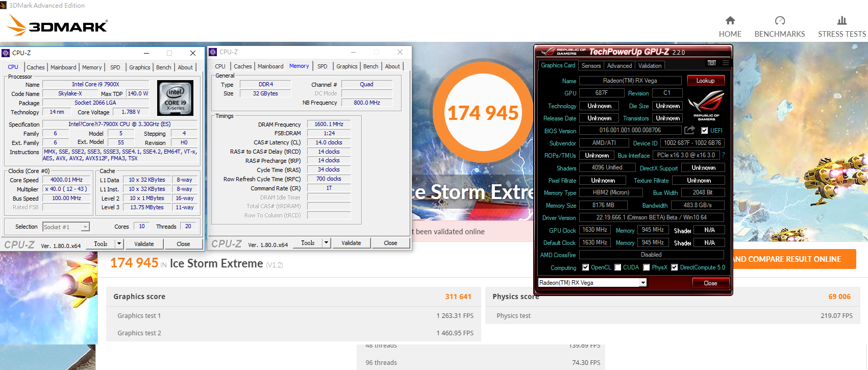
Task: Click the BIOS Version field value
Action: point(630,130)
